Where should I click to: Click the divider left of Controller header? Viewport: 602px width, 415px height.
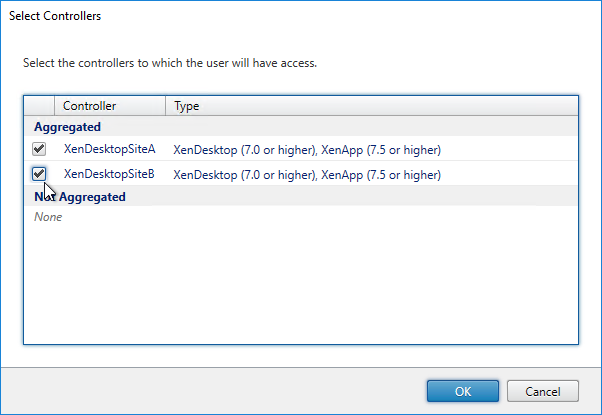pyautogui.click(x=55, y=106)
